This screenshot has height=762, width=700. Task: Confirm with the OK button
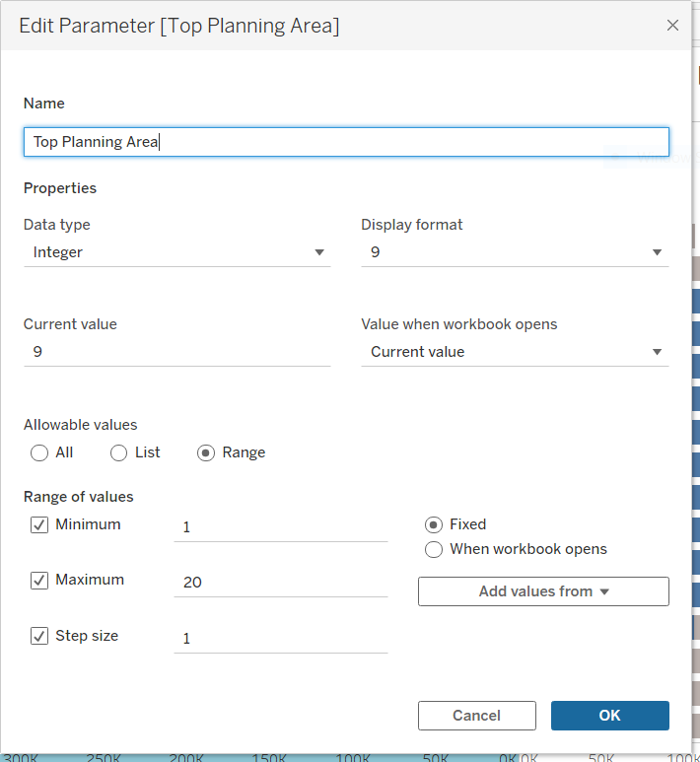pos(609,716)
